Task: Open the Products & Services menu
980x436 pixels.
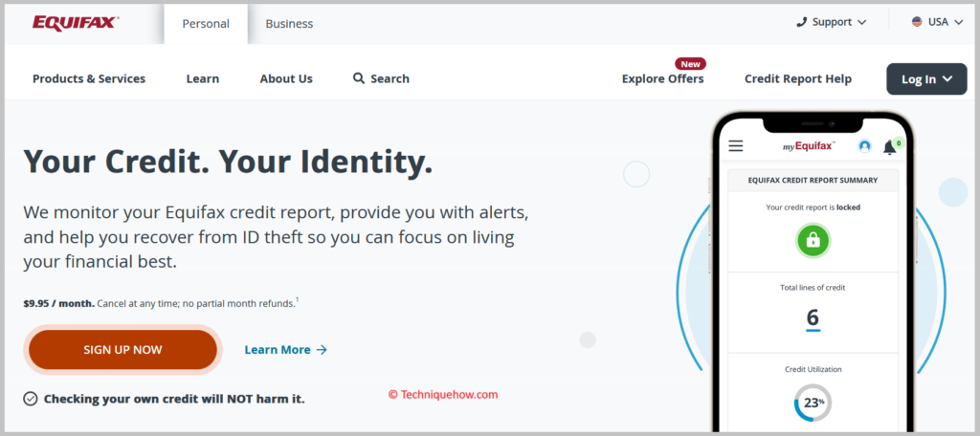Action: pos(89,78)
